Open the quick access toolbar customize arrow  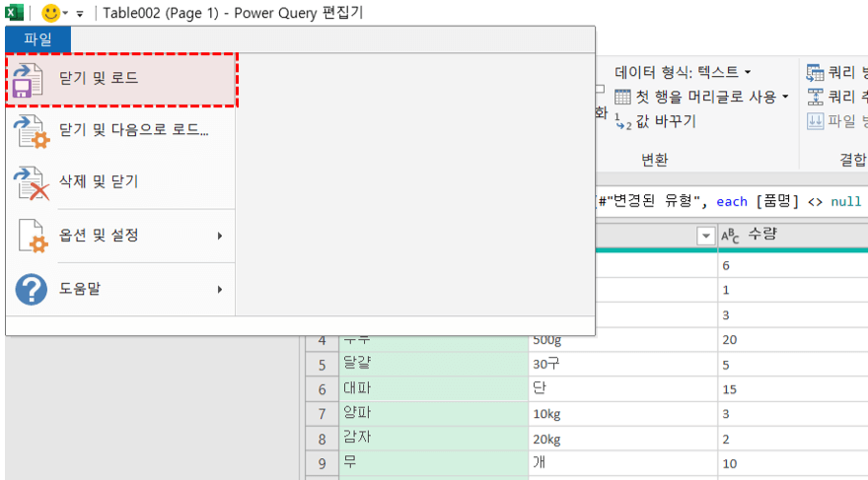pos(80,15)
